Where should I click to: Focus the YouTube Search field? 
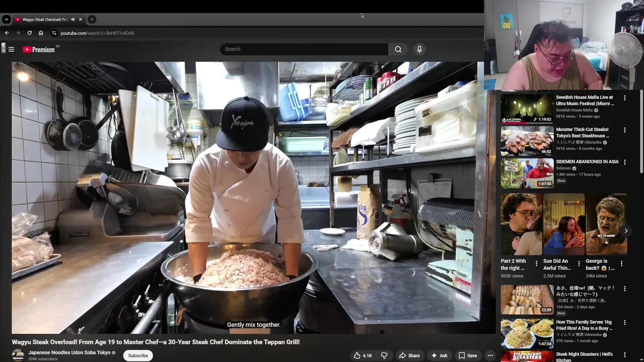coord(304,49)
